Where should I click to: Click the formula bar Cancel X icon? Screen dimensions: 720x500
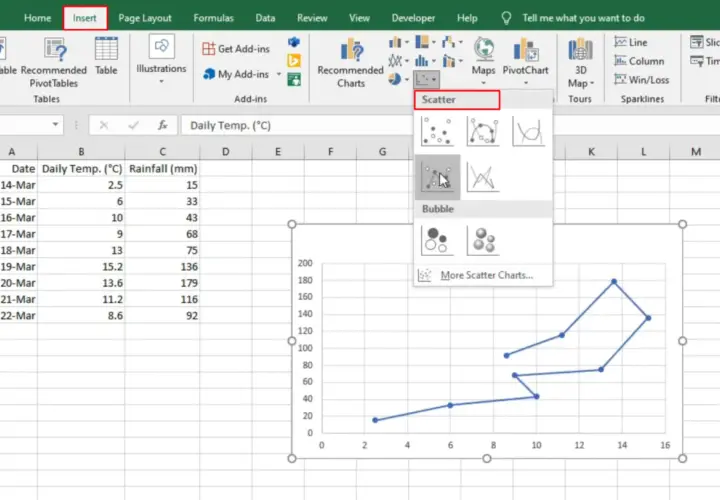pyautogui.click(x=104, y=125)
